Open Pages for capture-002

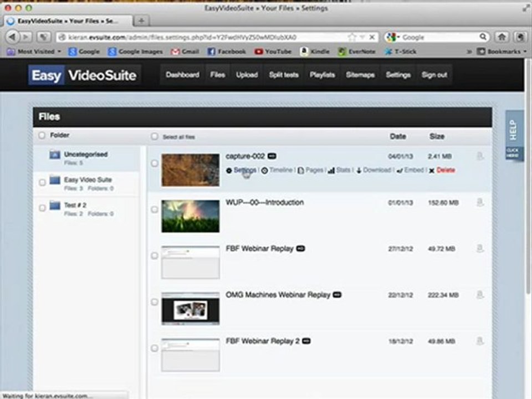click(x=310, y=170)
